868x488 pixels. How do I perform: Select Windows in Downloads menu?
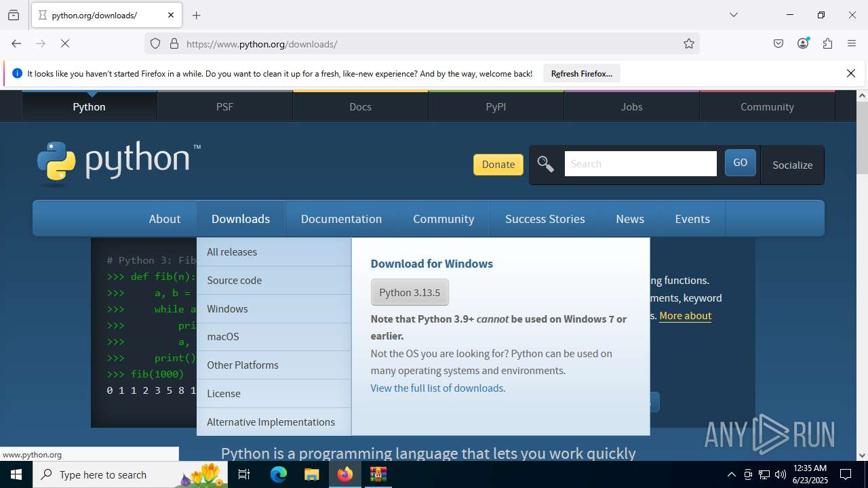pyautogui.click(x=274, y=308)
